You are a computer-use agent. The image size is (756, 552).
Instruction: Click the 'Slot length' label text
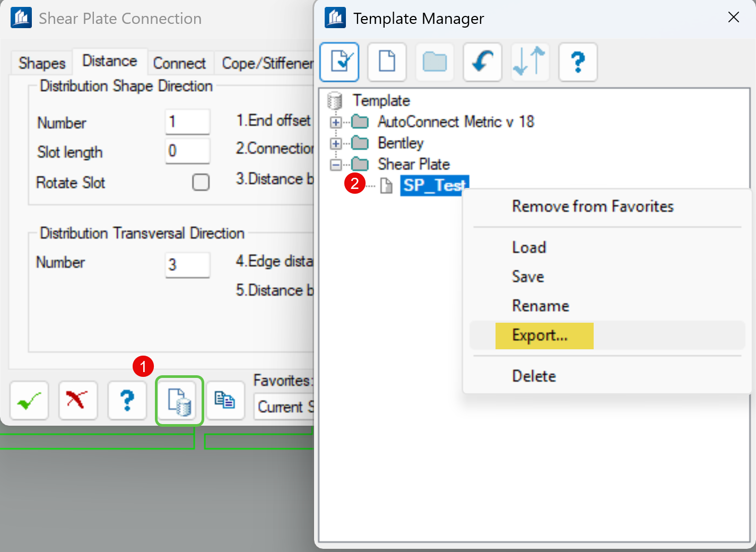pos(70,153)
